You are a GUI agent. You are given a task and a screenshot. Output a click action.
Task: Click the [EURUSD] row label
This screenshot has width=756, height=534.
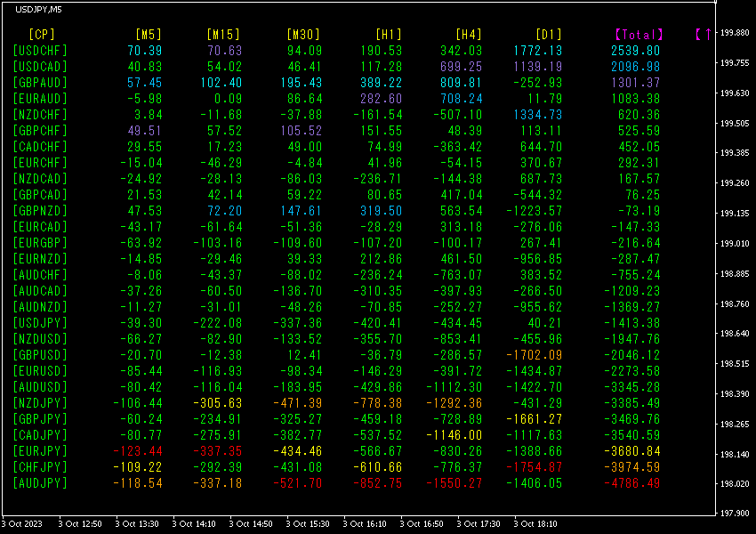[40, 371]
